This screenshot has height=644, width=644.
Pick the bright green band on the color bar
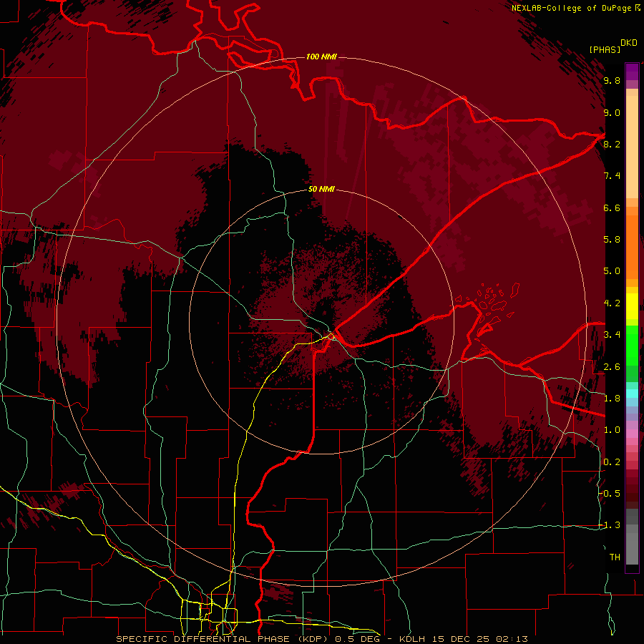pyautogui.click(x=632, y=346)
